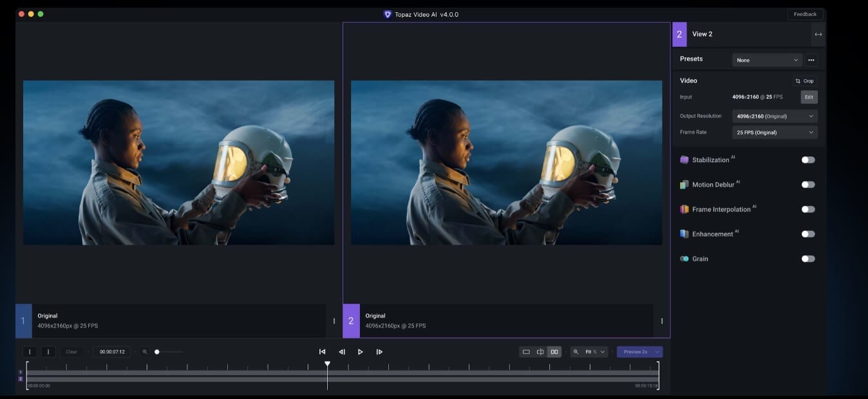Click the Motion Deblur filter icon
The image size is (868, 399).
(684, 185)
